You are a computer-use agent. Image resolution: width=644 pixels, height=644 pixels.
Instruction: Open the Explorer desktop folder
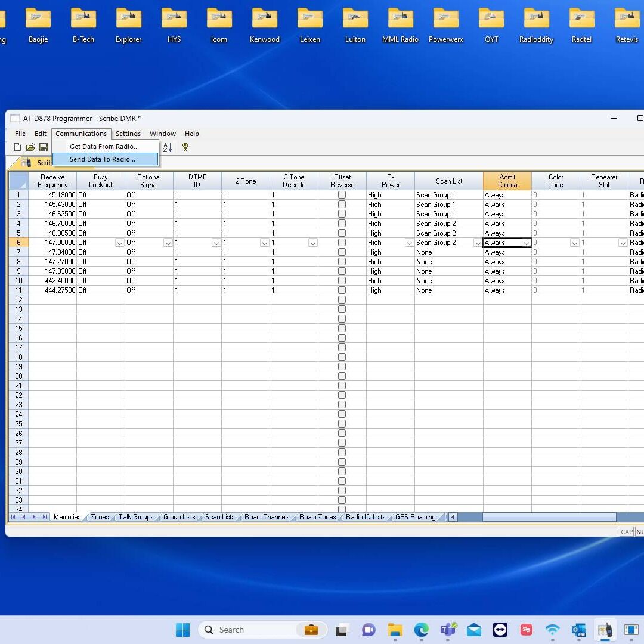[x=129, y=26]
